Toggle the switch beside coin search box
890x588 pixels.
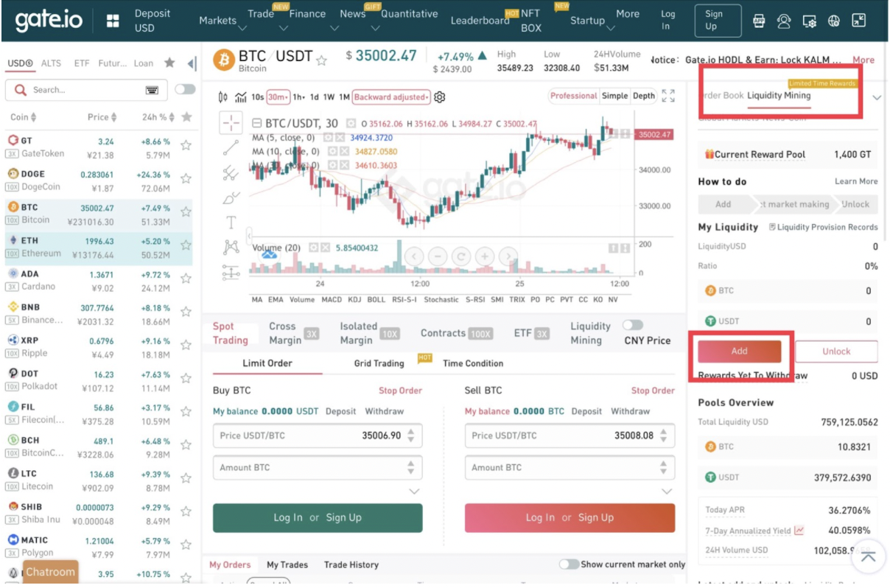click(185, 89)
